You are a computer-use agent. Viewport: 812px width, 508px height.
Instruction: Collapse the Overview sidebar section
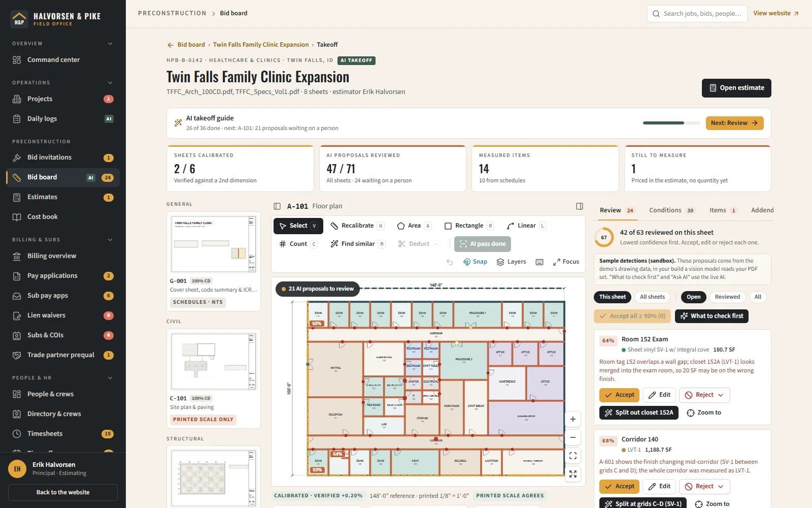click(110, 44)
